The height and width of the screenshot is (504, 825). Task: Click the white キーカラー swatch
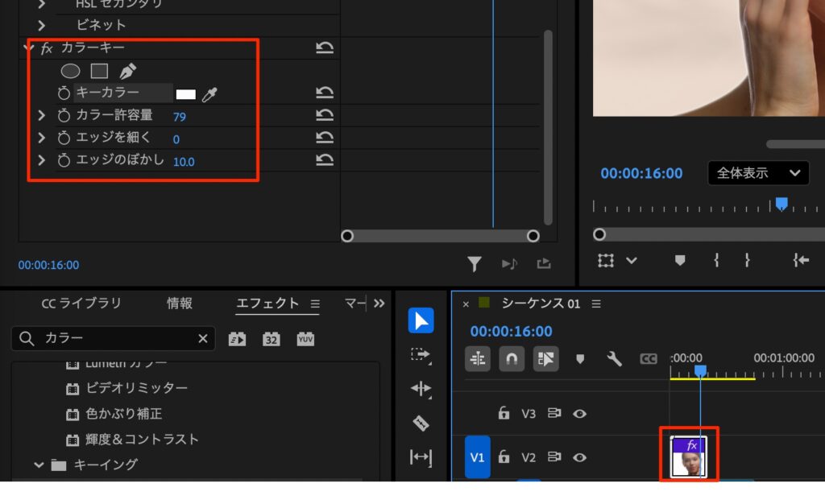click(186, 94)
